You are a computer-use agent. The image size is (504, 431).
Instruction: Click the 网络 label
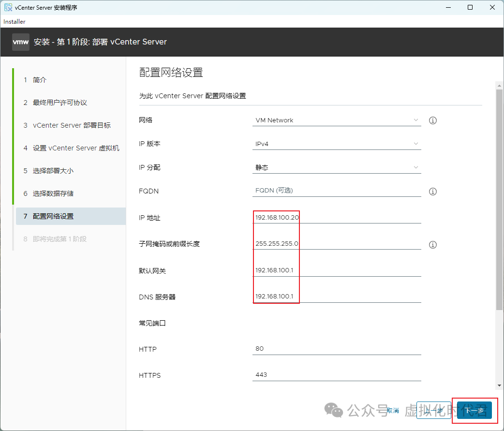[146, 120]
